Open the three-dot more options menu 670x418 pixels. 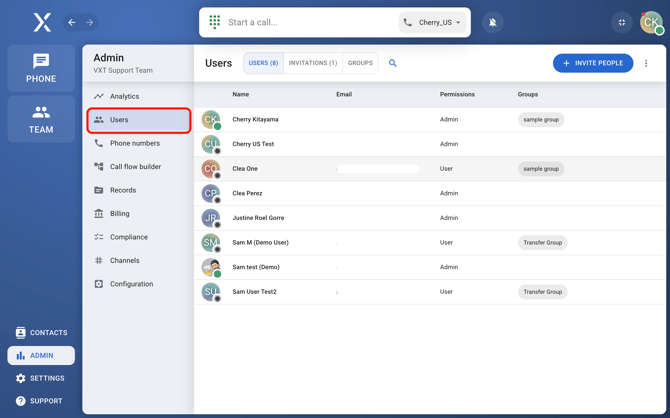tap(646, 63)
